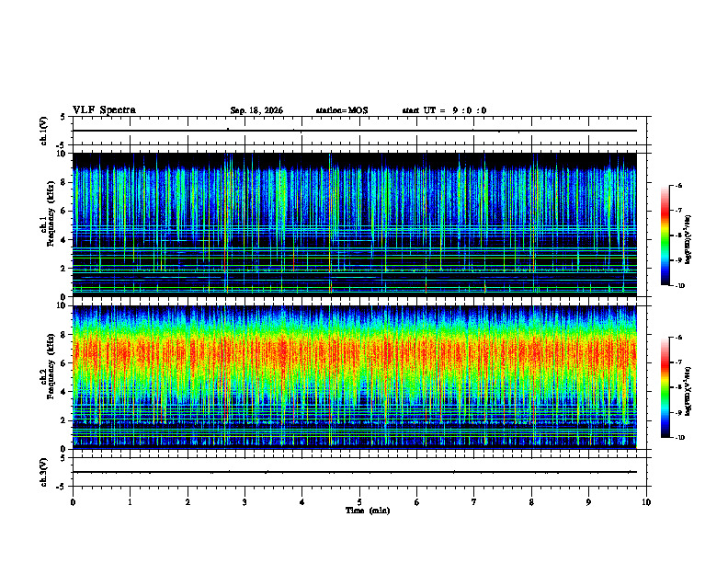The width and height of the screenshot is (728, 563).
Task: Click the ch.1(V) axis label
Action: 43,131
